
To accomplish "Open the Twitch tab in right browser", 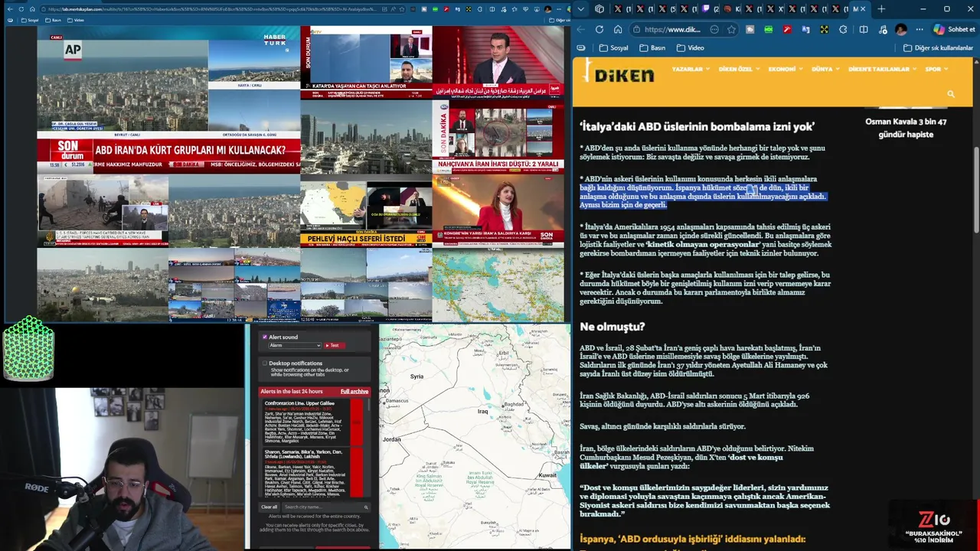I will tap(706, 9).
